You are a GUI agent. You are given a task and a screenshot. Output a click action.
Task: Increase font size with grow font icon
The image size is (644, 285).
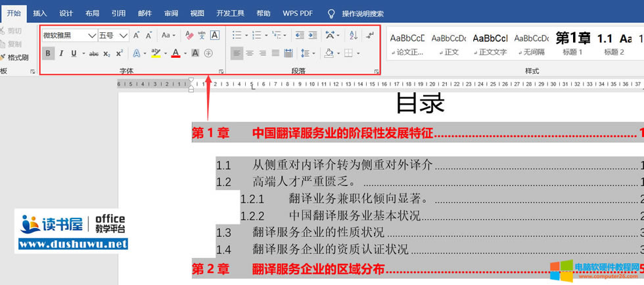136,36
